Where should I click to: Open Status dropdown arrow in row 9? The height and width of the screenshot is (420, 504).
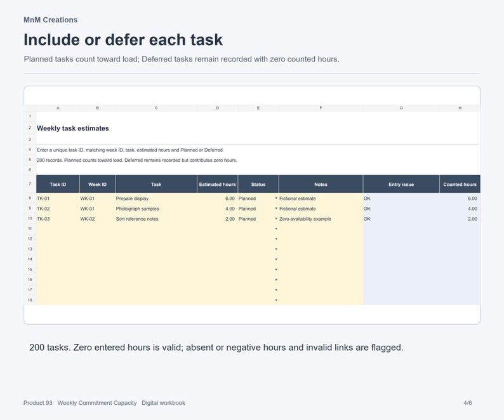(x=276, y=209)
